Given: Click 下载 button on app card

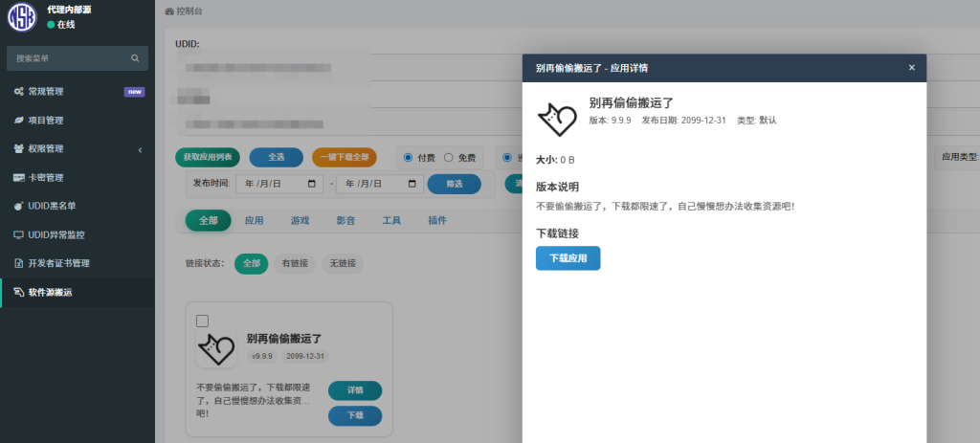Looking at the screenshot, I should click(355, 415).
